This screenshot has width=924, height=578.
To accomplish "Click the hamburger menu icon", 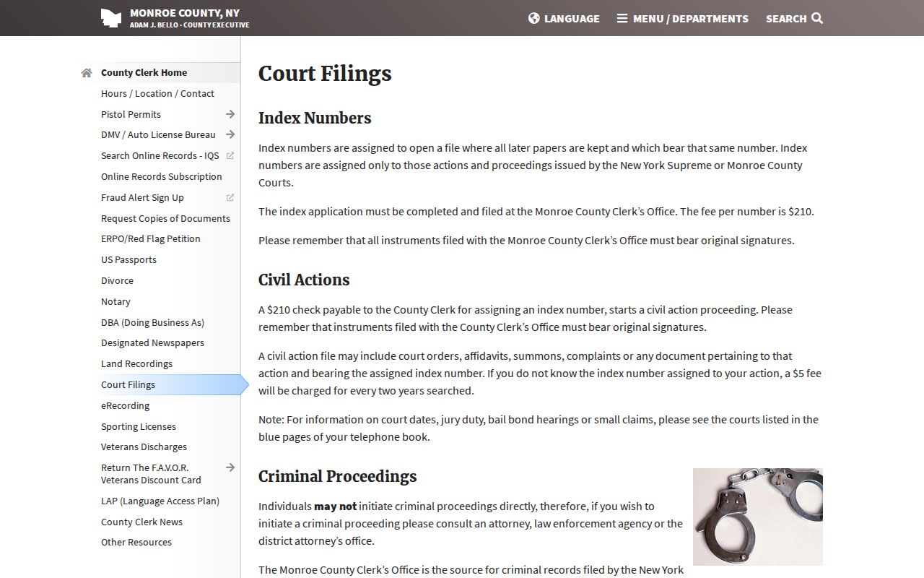I will click(x=622, y=18).
